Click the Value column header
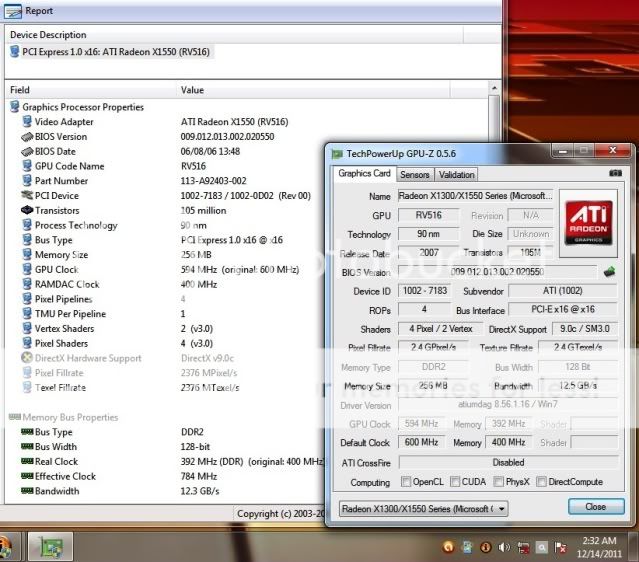This screenshot has height=562, width=639. [x=313, y=90]
